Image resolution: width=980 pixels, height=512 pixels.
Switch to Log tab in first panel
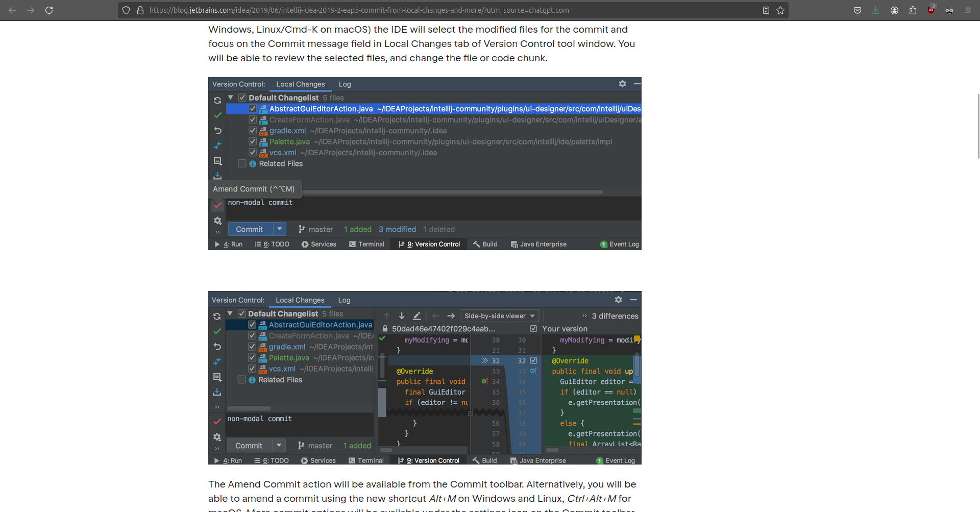pyautogui.click(x=345, y=84)
